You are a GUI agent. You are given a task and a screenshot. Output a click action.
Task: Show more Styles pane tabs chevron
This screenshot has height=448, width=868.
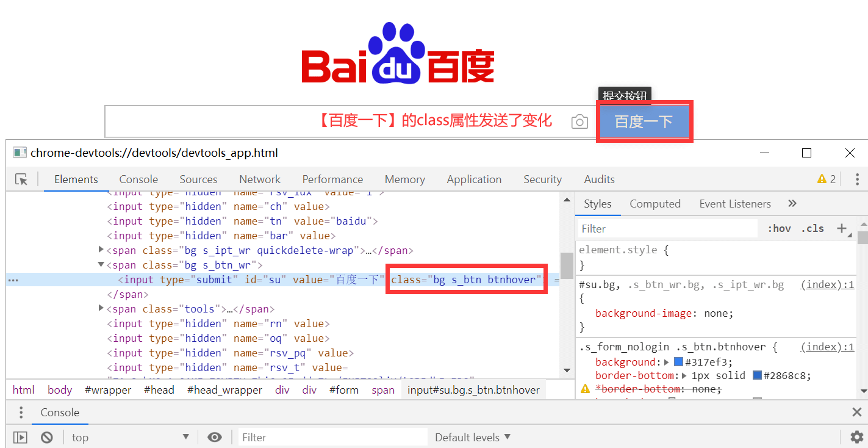click(x=792, y=204)
